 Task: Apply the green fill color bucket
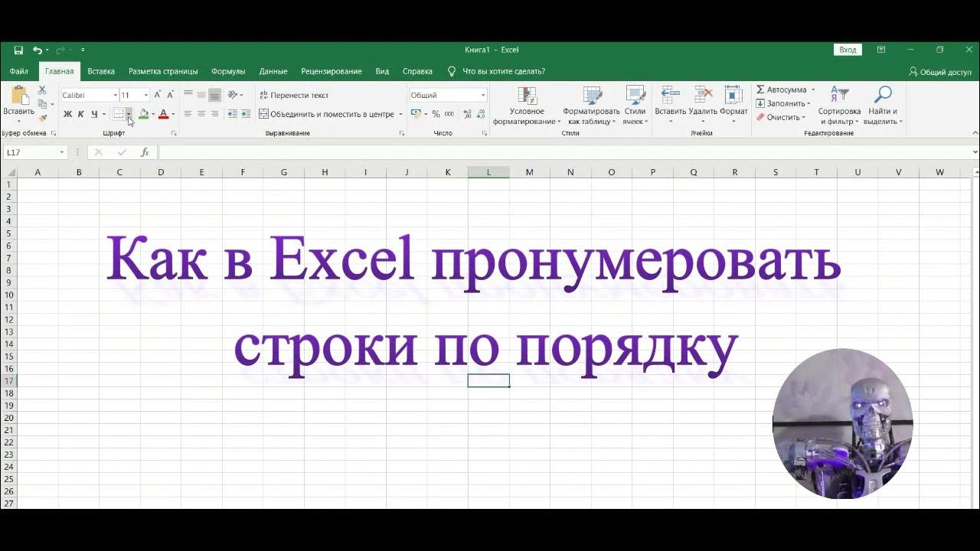pyautogui.click(x=143, y=114)
